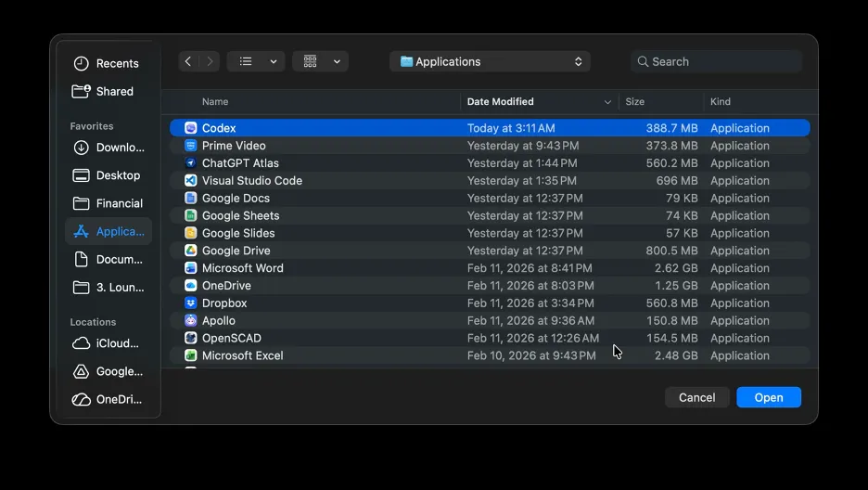
Task: Select the Visual Studio Code app icon
Action: (190, 180)
